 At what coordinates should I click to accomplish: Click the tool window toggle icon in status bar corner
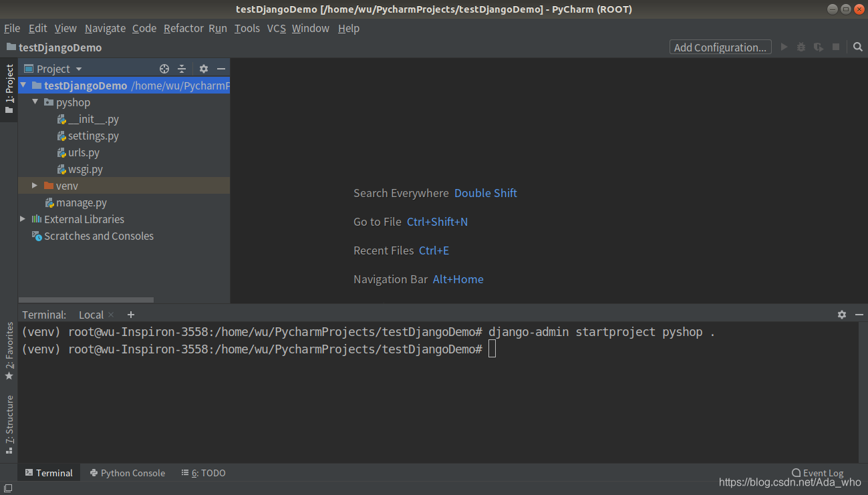(x=8, y=489)
